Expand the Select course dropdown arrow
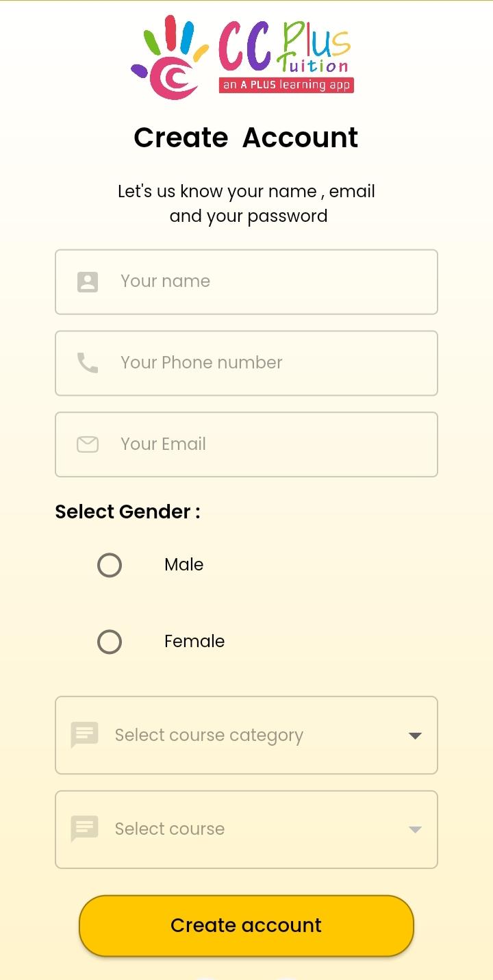 pyautogui.click(x=414, y=829)
